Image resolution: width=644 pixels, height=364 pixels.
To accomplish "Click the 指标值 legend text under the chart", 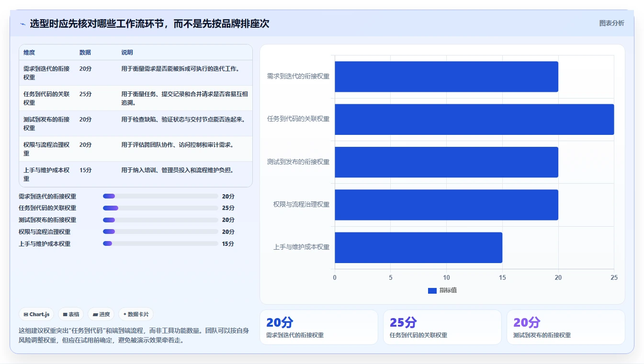I will tap(448, 290).
